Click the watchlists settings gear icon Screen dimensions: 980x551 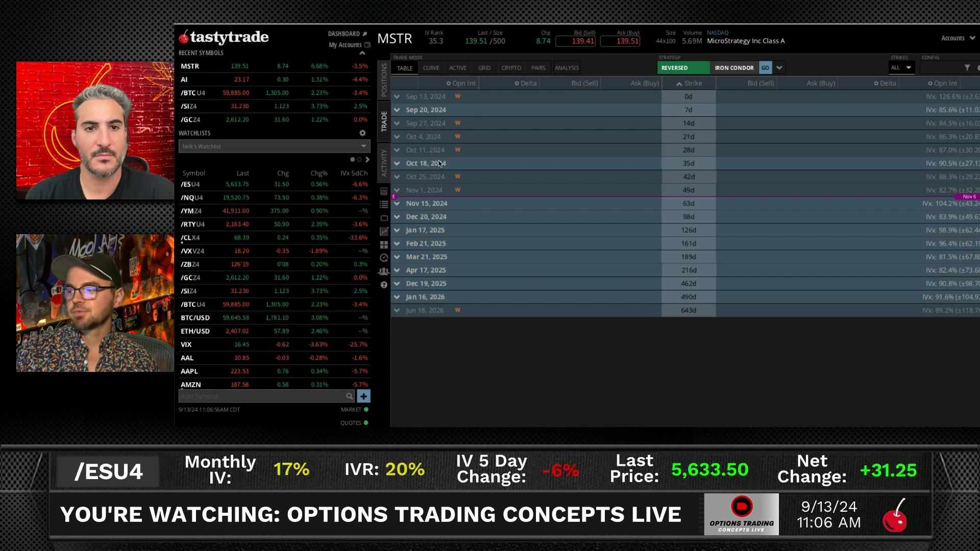pos(362,133)
